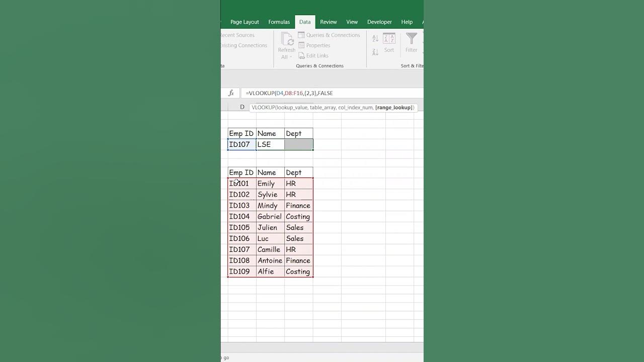
Task: Select the cell containing ID107 in the lookup row
Action: [242, 144]
